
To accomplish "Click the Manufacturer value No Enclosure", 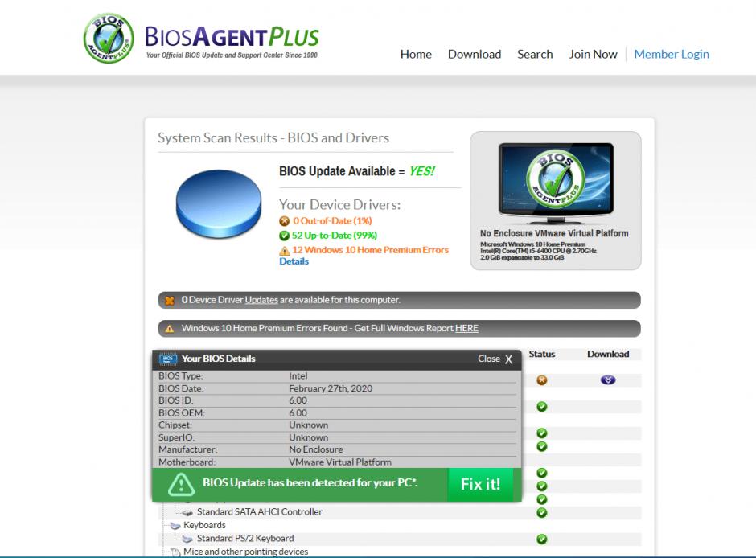I will 316,449.
